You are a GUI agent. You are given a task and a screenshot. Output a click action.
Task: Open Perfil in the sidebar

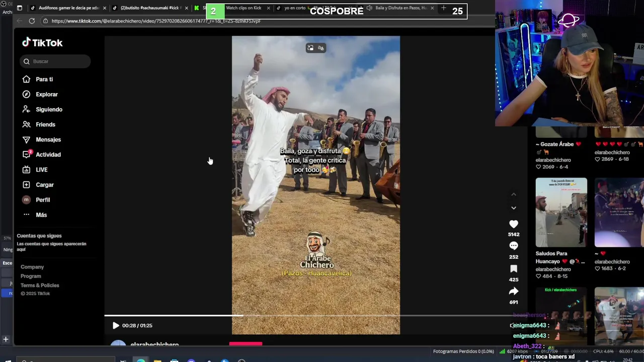click(43, 200)
